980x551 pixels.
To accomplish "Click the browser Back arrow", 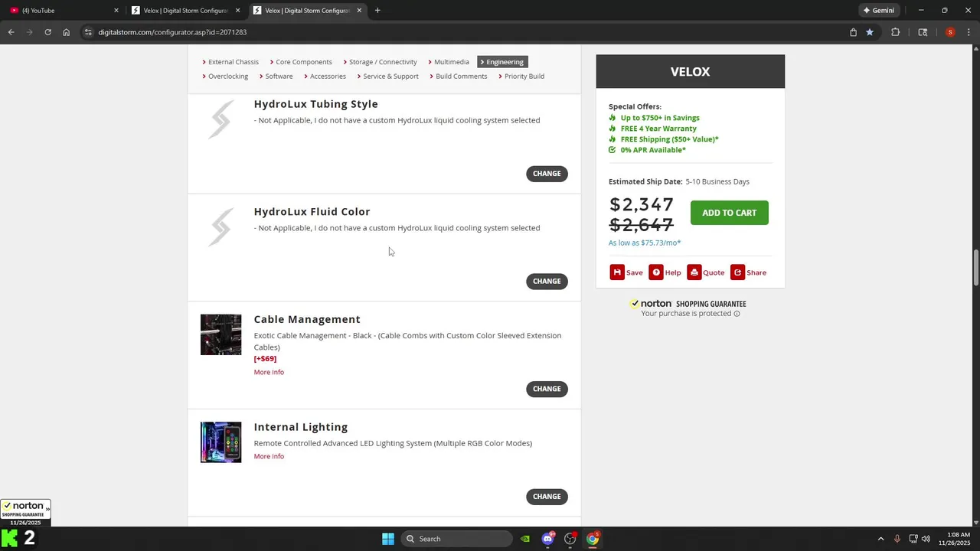I will point(11,32).
